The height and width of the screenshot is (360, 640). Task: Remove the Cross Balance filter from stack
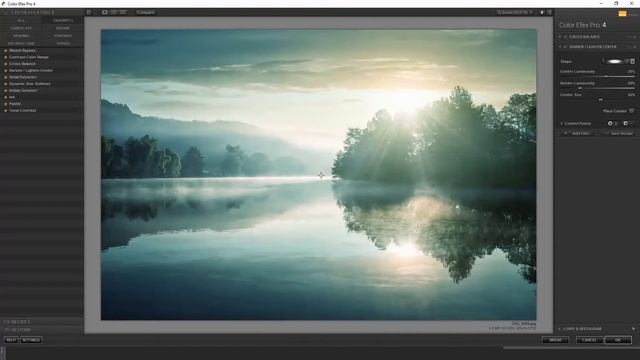(x=634, y=37)
